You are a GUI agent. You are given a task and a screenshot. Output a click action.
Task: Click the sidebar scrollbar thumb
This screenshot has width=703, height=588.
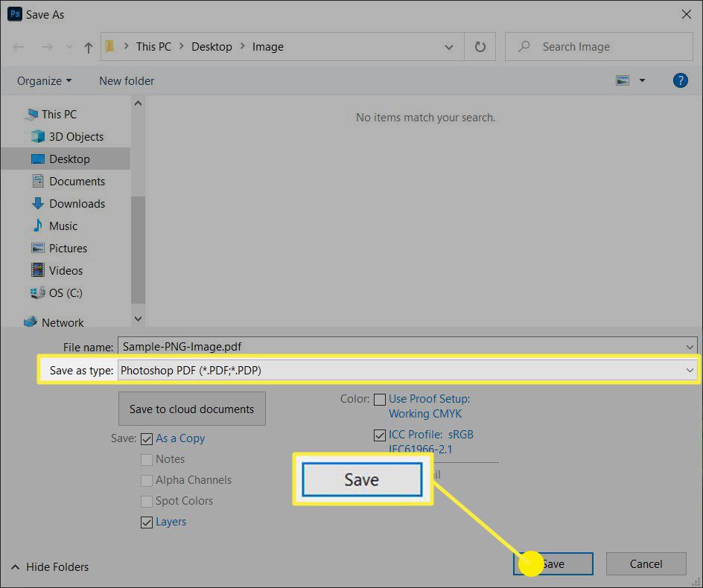pos(138,249)
